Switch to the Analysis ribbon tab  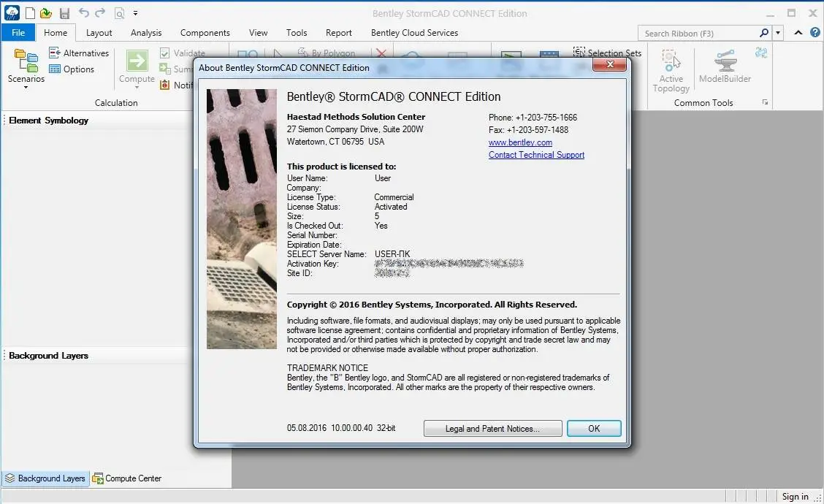click(146, 33)
